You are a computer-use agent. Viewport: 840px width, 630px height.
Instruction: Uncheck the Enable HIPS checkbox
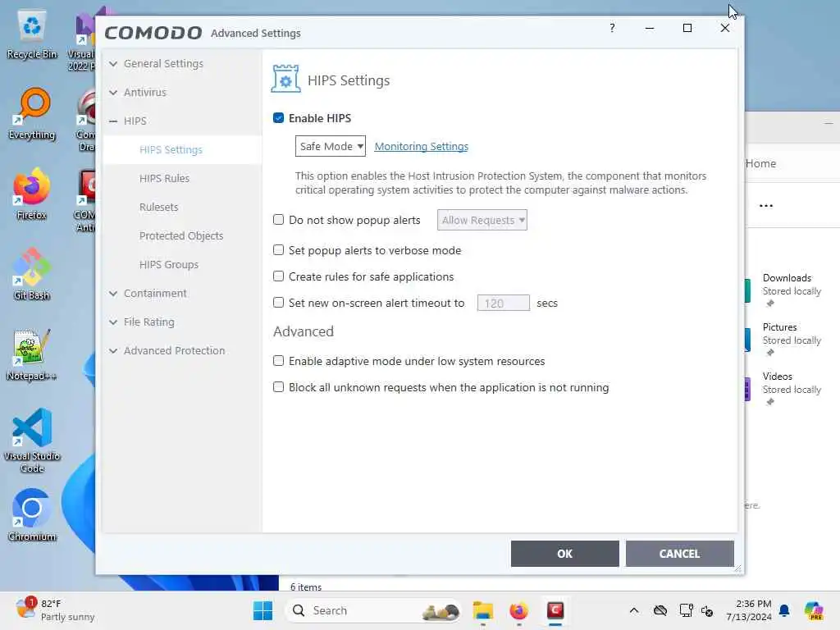[x=278, y=118]
